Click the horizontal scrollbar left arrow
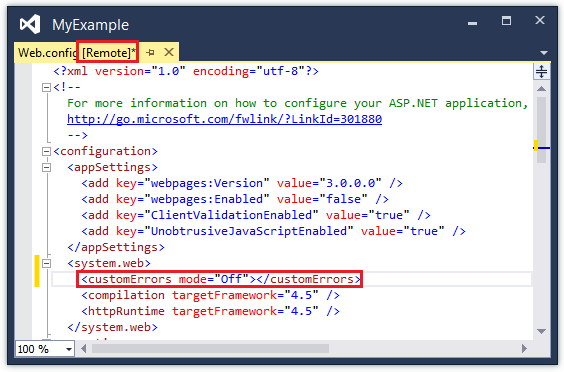Image resolution: width=564 pixels, height=372 pixels. coord(84,348)
